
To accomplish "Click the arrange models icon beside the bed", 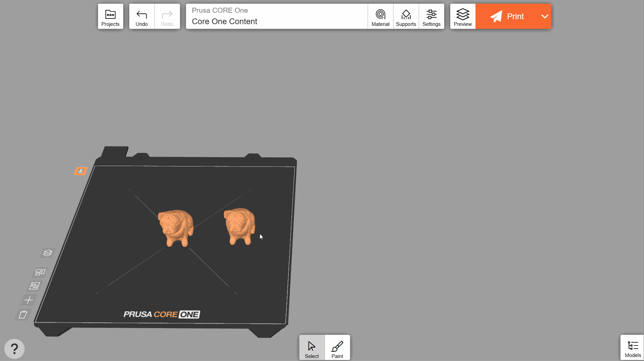I will click(x=40, y=272).
